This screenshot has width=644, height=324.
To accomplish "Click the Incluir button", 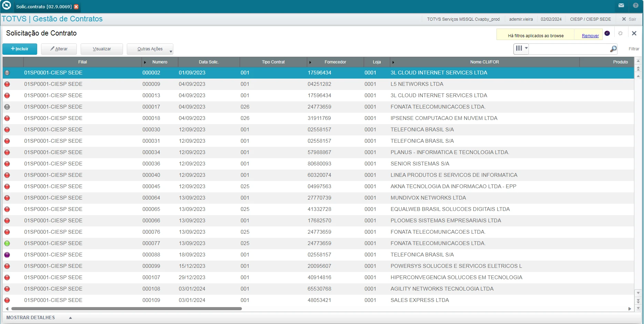I will pyautogui.click(x=20, y=49).
